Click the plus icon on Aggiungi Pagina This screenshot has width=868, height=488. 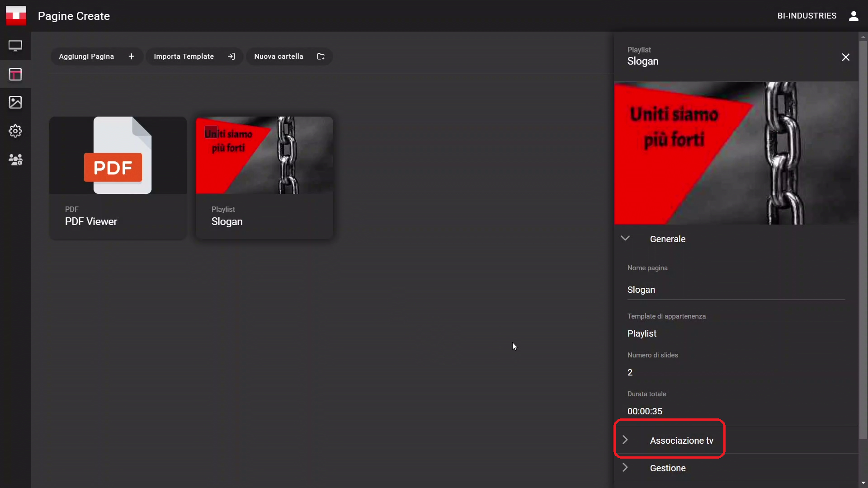tap(132, 56)
